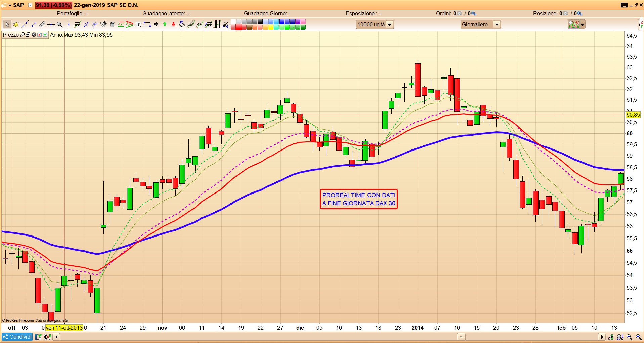Click the PROREALTIME CON DATI text box
Screen dimensions: 644x343
click(x=359, y=199)
